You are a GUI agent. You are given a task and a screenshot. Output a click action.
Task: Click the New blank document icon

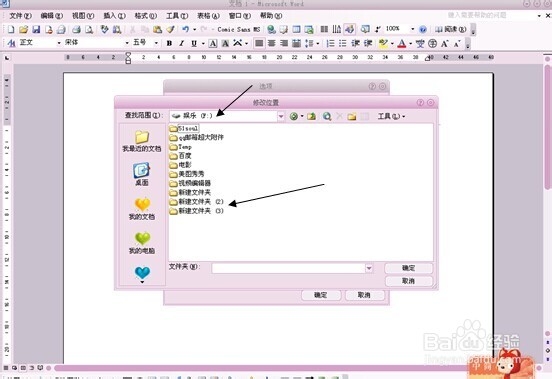(x=11, y=30)
